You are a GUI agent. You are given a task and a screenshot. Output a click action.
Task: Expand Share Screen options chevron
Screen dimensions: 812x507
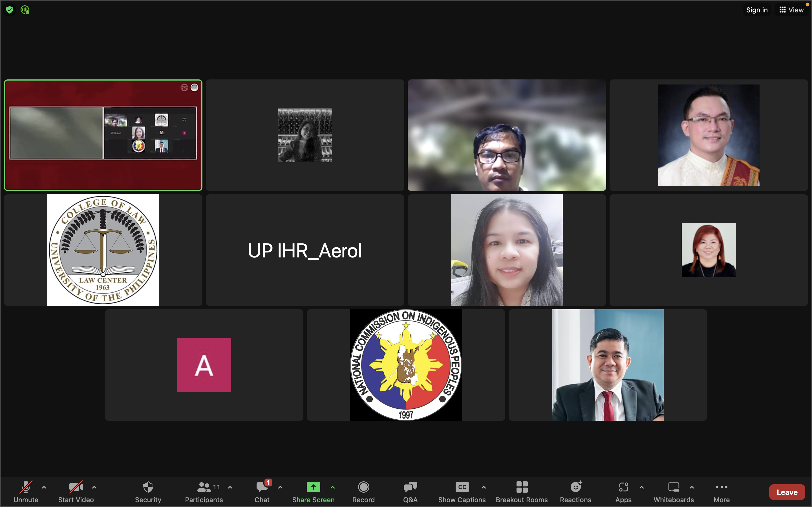point(332,487)
